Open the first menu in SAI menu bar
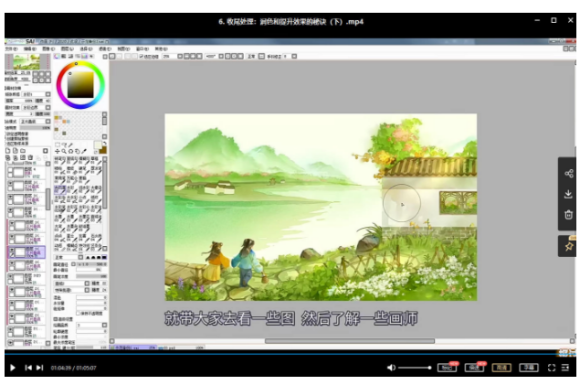Screen dimensions: 580x385 pos(10,49)
